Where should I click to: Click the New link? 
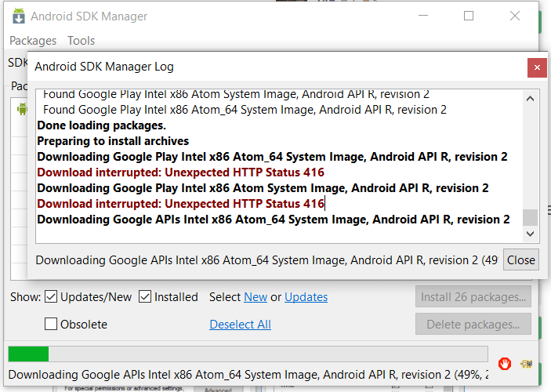click(256, 297)
